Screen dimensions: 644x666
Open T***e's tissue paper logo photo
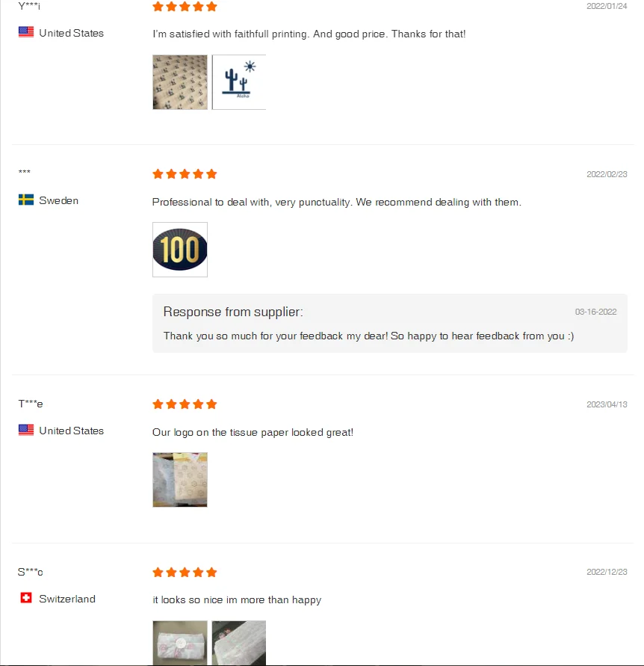180,480
